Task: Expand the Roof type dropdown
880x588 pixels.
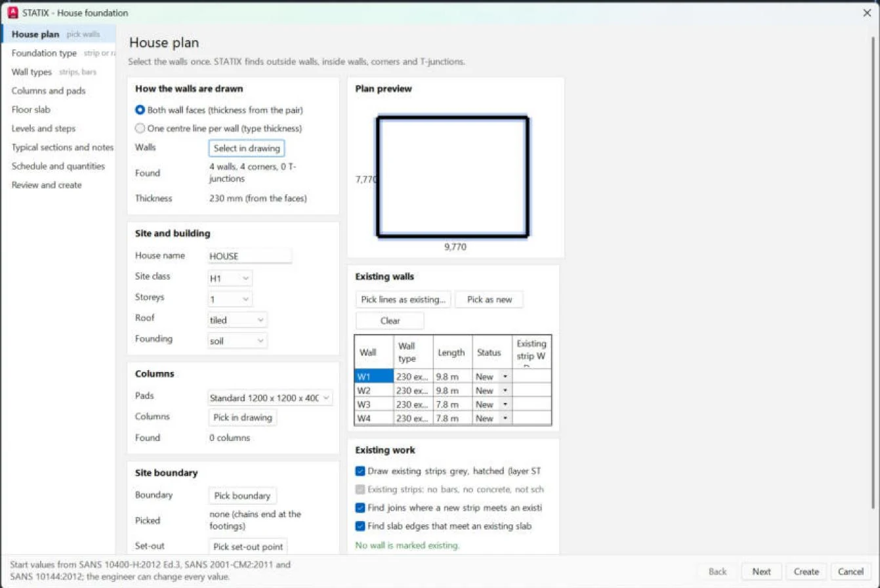Action: [x=238, y=320]
